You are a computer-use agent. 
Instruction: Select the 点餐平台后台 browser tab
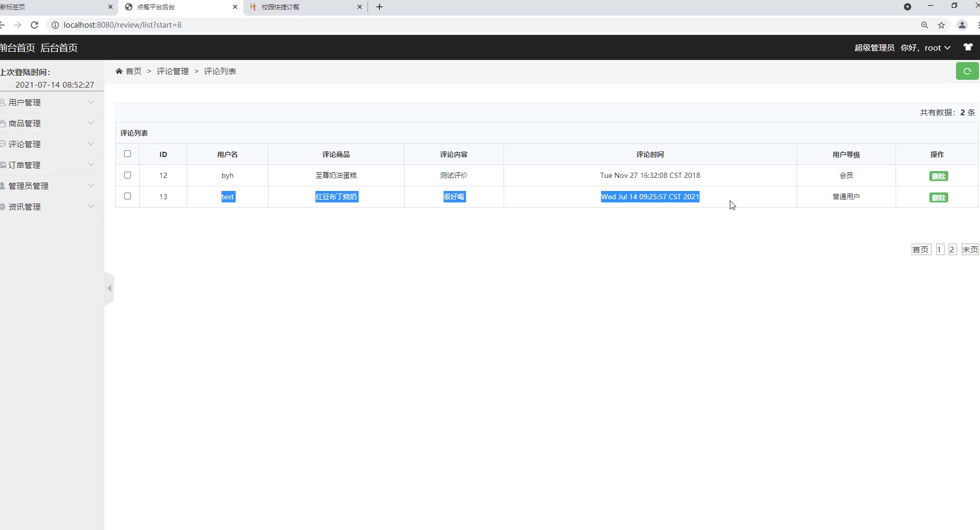(x=180, y=7)
